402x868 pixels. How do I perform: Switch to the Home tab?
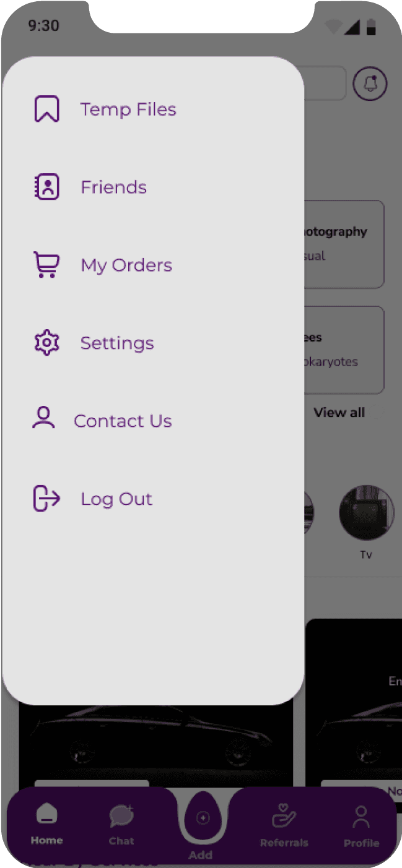(46, 824)
